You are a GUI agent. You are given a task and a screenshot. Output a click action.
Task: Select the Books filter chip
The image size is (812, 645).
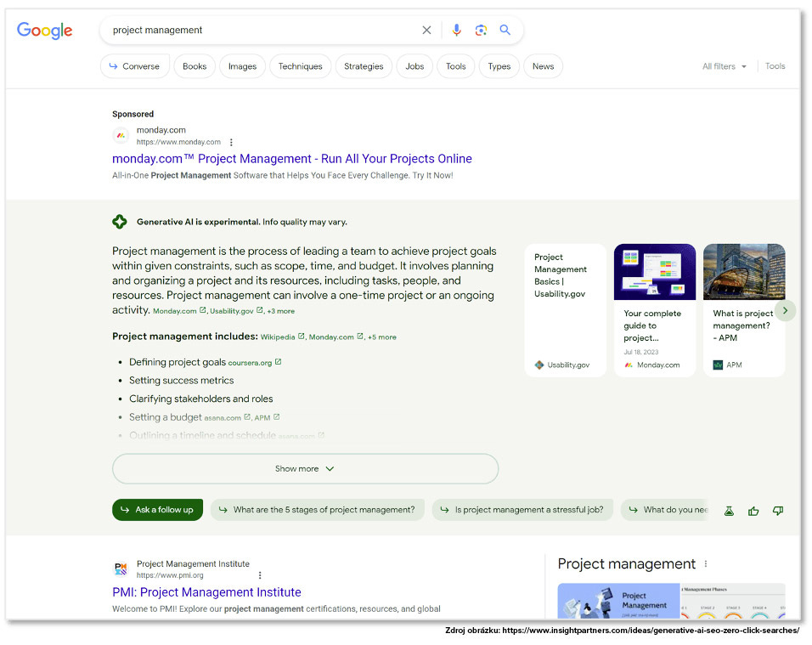pyautogui.click(x=195, y=66)
